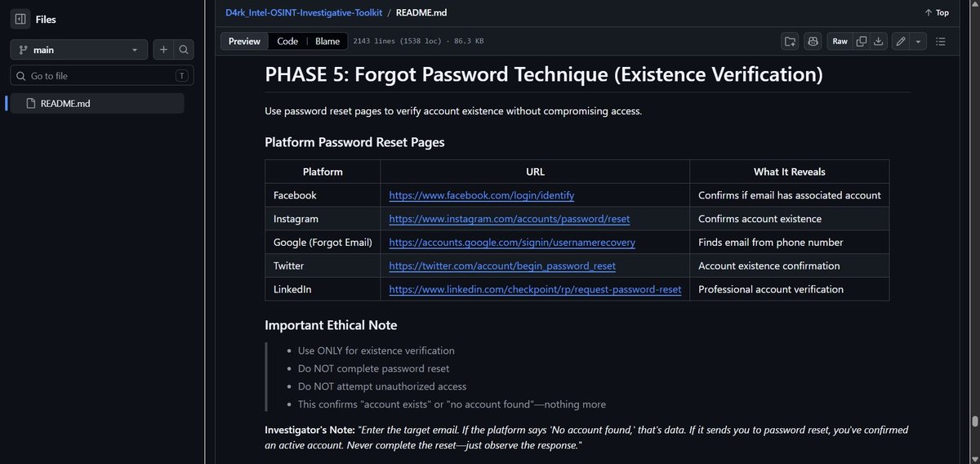
Task: Click the 'Investigator's Note:' bold label
Action: pyautogui.click(x=310, y=430)
